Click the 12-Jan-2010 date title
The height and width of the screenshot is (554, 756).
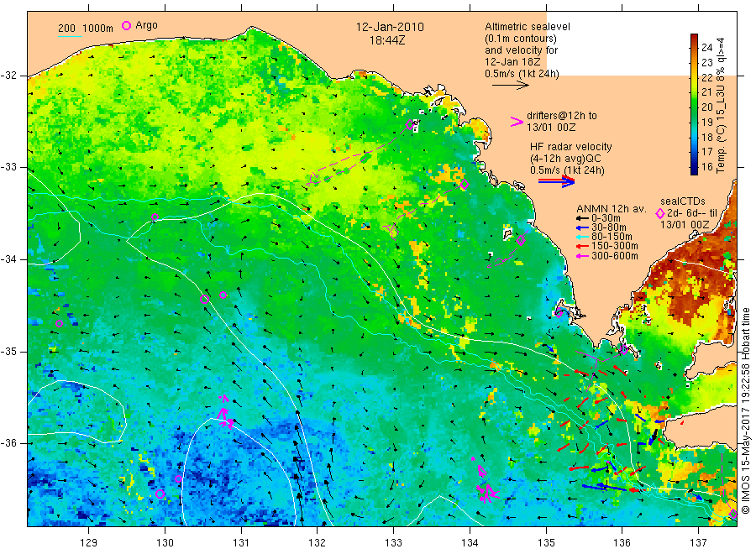390,27
